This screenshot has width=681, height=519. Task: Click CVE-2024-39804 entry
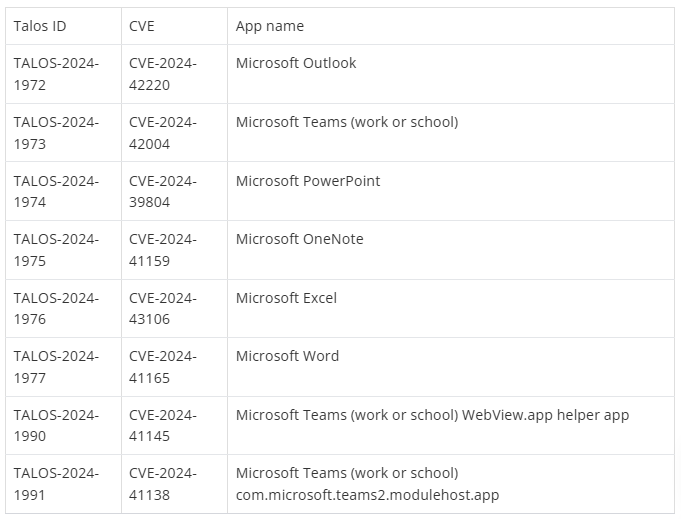point(163,191)
